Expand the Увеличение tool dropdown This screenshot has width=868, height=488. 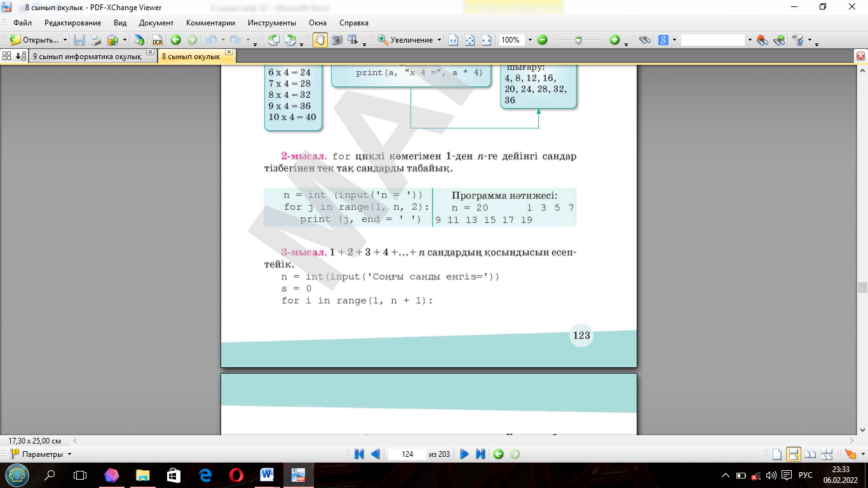(439, 40)
